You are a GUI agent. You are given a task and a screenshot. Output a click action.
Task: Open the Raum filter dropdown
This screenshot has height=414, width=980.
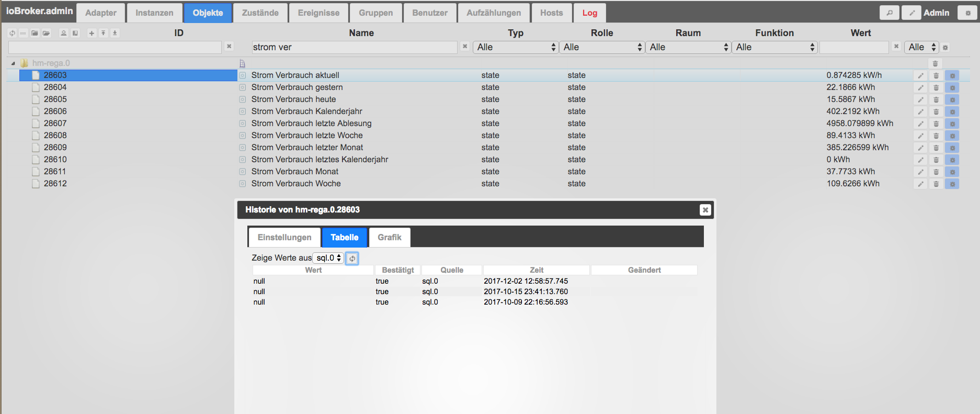click(688, 47)
